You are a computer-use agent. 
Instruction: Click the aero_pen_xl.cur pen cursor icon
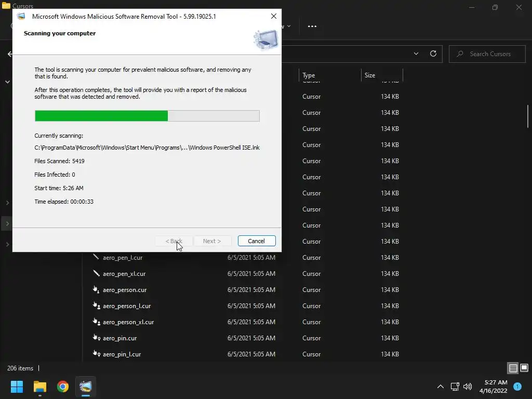tap(96, 273)
